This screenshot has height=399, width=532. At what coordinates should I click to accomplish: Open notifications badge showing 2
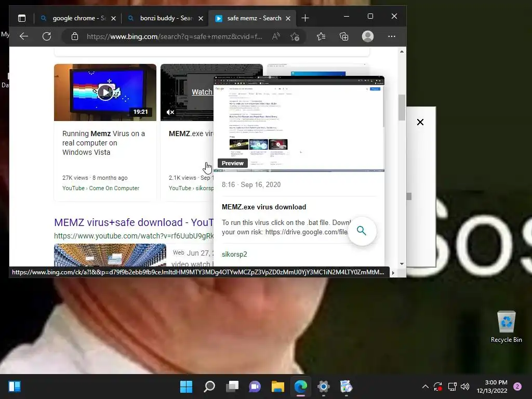coord(517,387)
